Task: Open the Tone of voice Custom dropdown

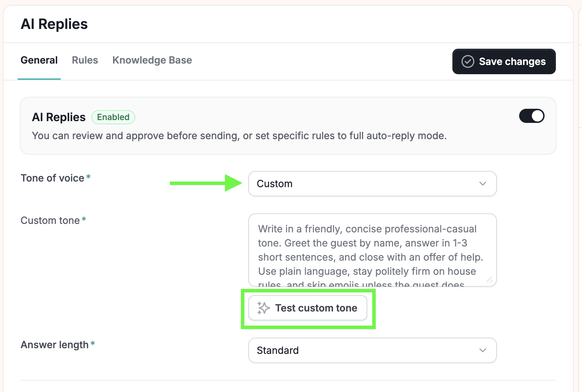Action: click(373, 184)
